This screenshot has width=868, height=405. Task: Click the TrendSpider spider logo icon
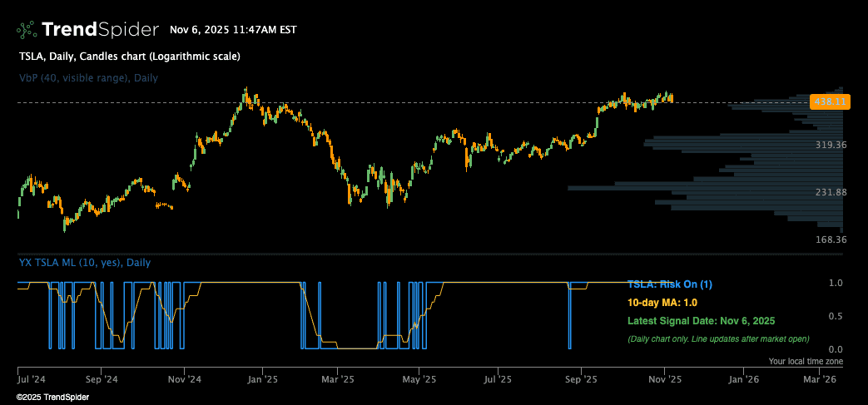coord(26,30)
